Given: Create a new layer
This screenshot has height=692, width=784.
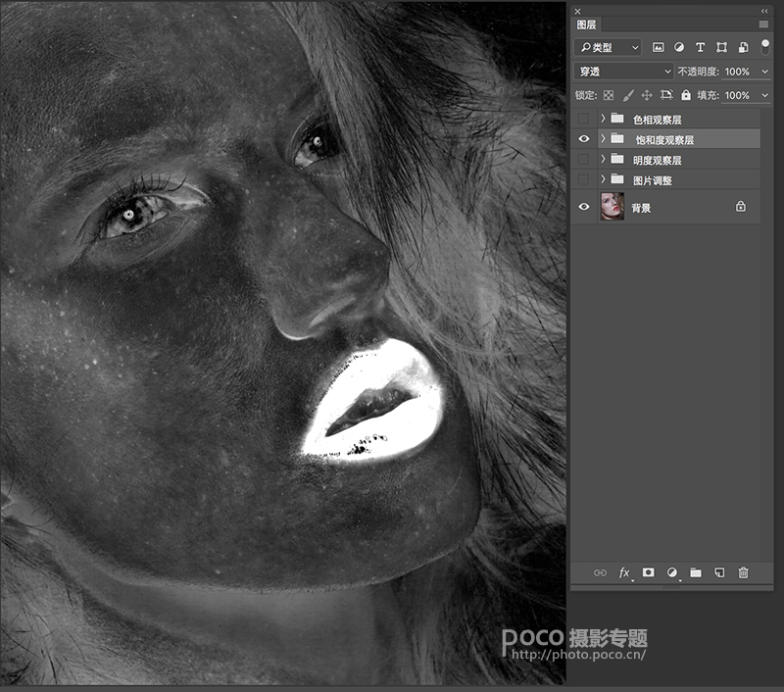Looking at the screenshot, I should coord(719,572).
